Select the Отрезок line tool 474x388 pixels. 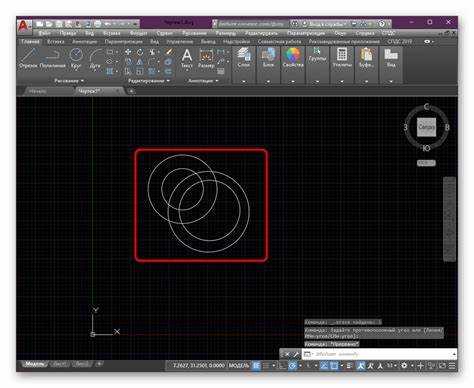(30, 58)
